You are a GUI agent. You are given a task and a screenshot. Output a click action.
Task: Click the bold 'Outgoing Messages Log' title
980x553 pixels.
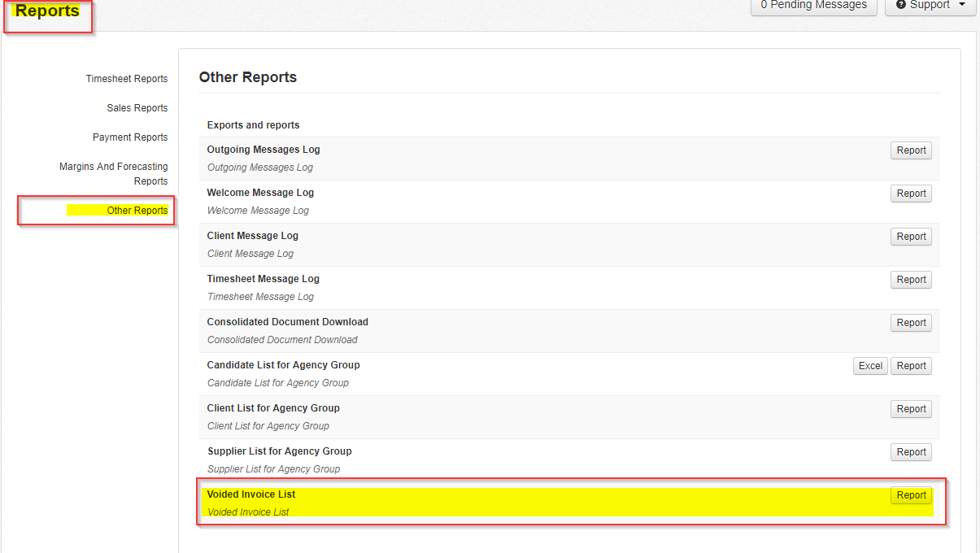(264, 150)
